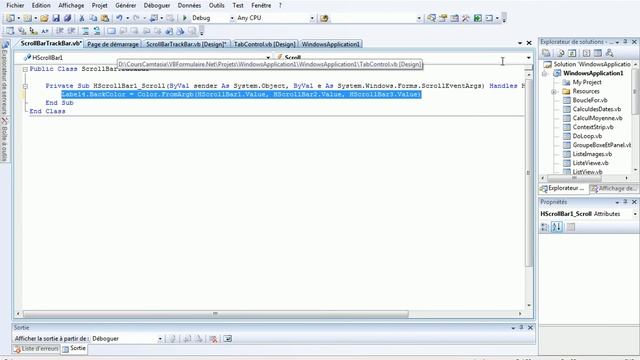Viewport: 640px width, 360px height.
Task: Open the Déboguer output source dropdown
Action: click(x=160, y=339)
